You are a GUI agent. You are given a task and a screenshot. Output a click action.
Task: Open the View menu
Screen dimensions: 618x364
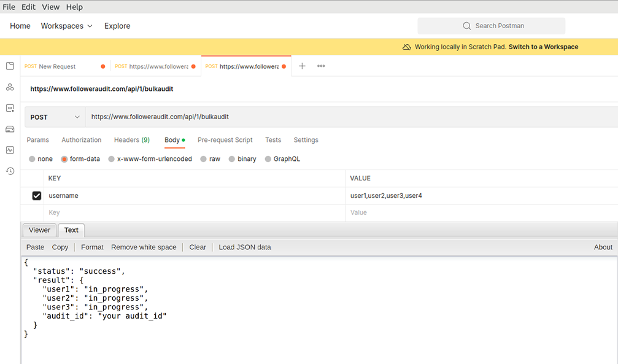coord(51,7)
